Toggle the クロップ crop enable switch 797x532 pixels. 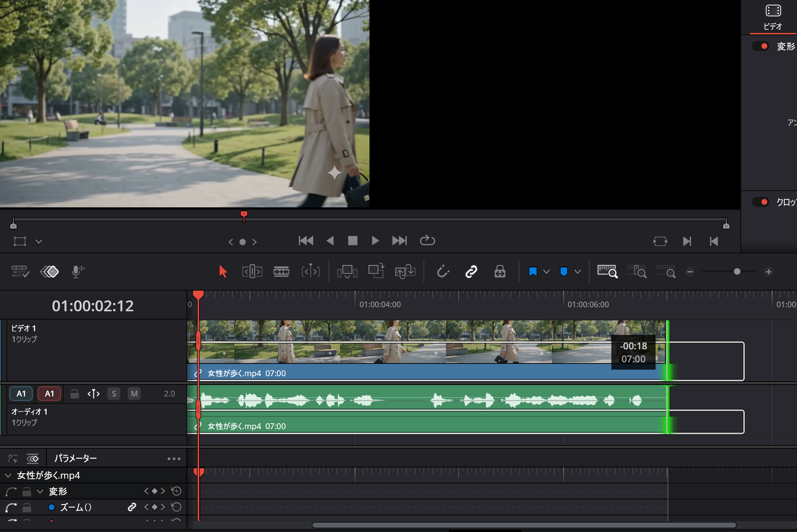coord(761,202)
